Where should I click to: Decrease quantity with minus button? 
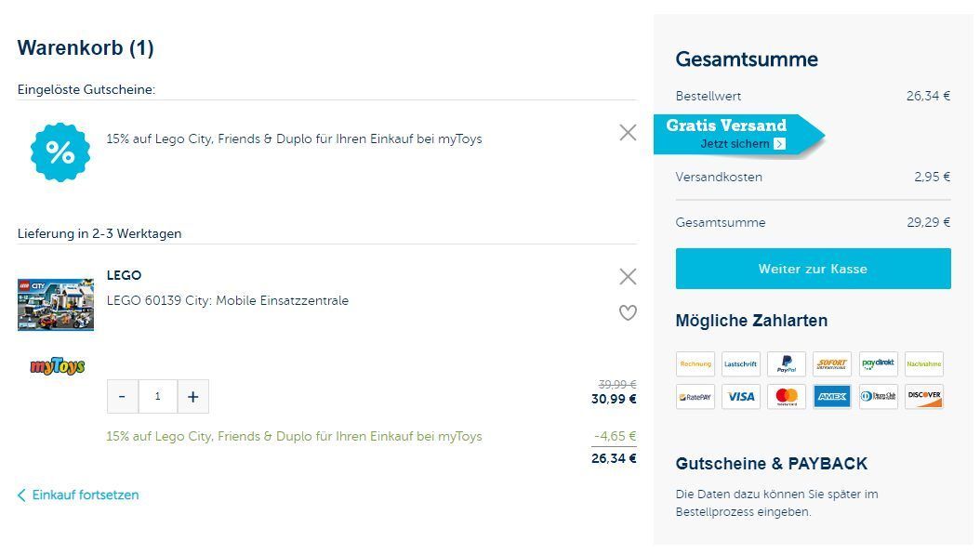[122, 397]
